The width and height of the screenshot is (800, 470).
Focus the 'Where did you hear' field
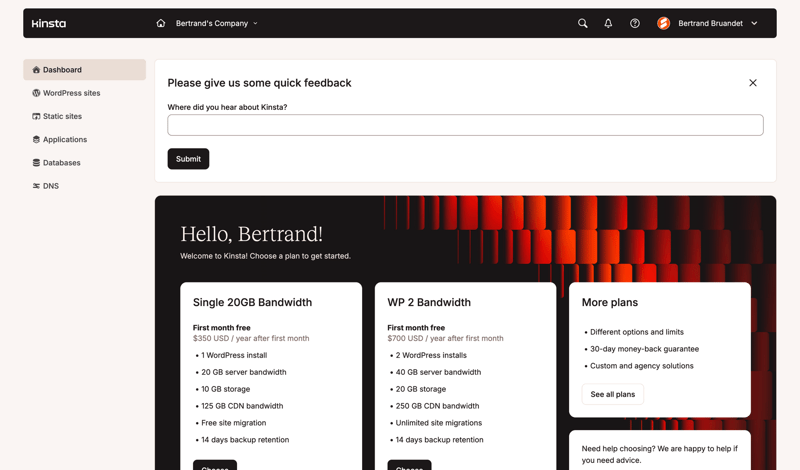(x=465, y=125)
